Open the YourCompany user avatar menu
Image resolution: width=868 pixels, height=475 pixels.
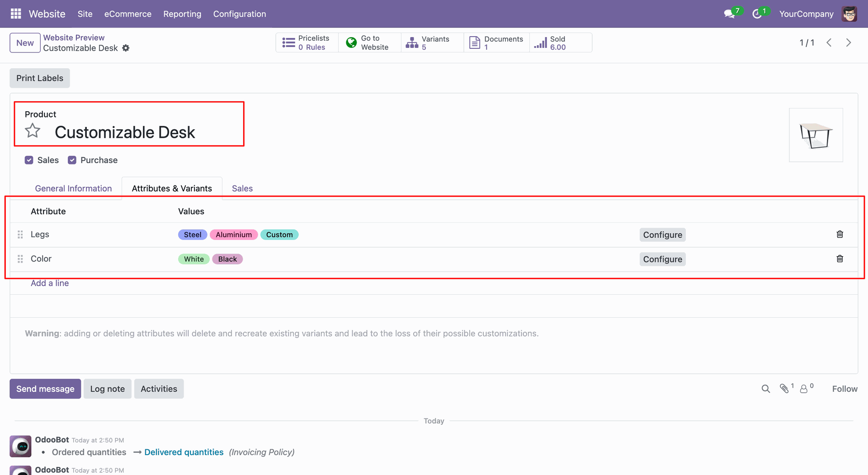click(849, 14)
